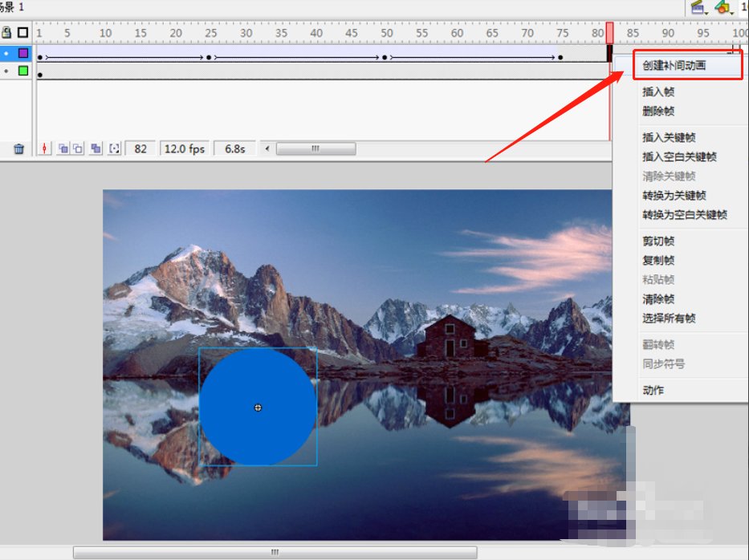749x560 pixels.
Task: Click the show all layers as outlines icon
Action: (23, 33)
